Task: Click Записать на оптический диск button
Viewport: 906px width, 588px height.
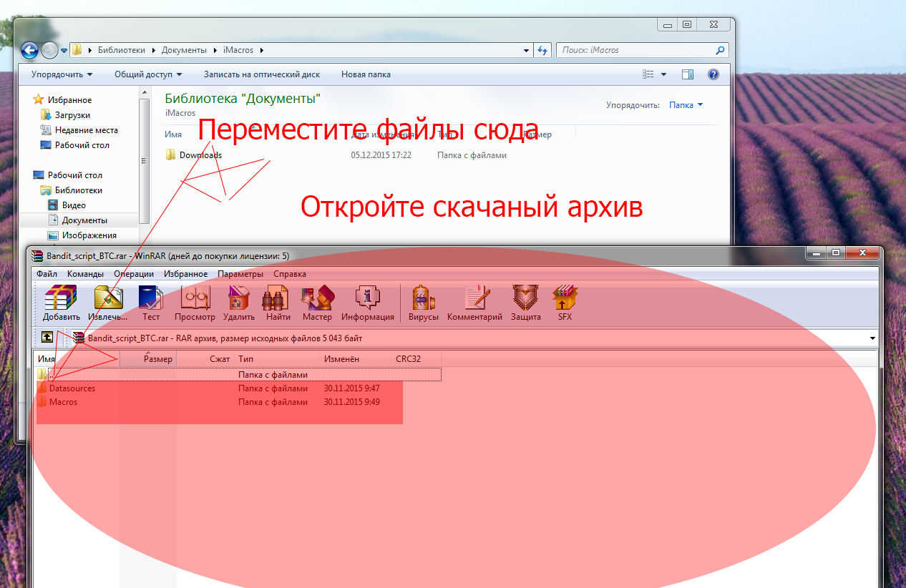Action: 262,74
